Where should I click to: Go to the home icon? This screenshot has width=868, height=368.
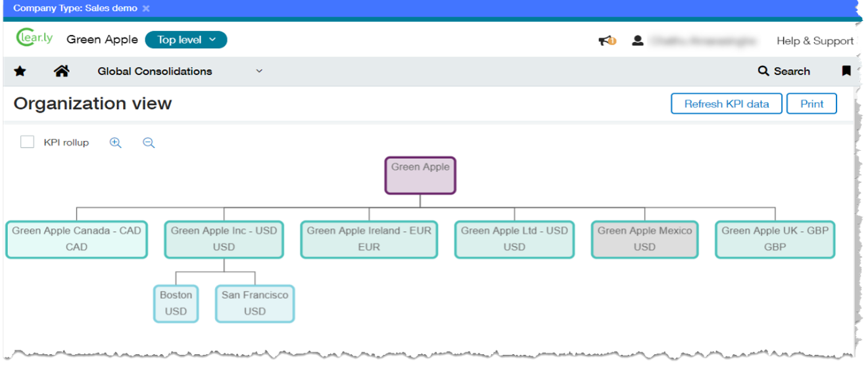62,71
